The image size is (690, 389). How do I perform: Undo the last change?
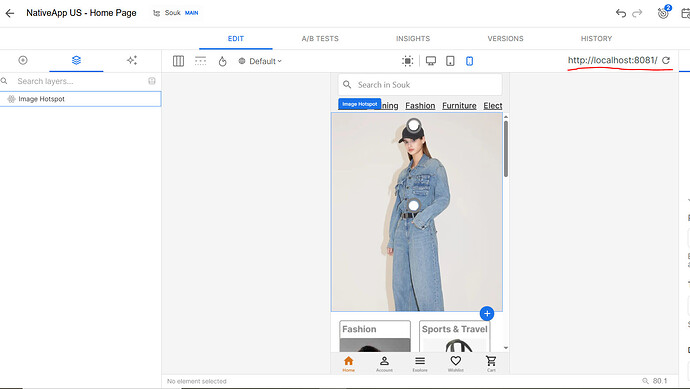click(x=621, y=13)
